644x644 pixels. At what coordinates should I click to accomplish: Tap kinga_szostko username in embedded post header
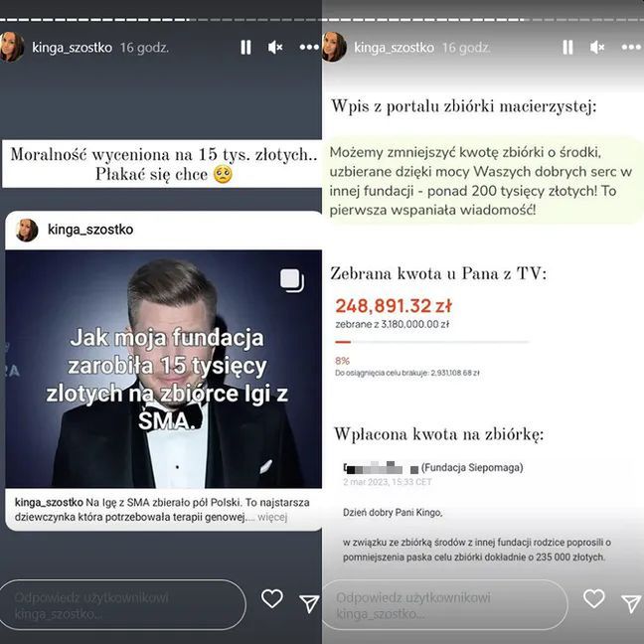coord(90,230)
